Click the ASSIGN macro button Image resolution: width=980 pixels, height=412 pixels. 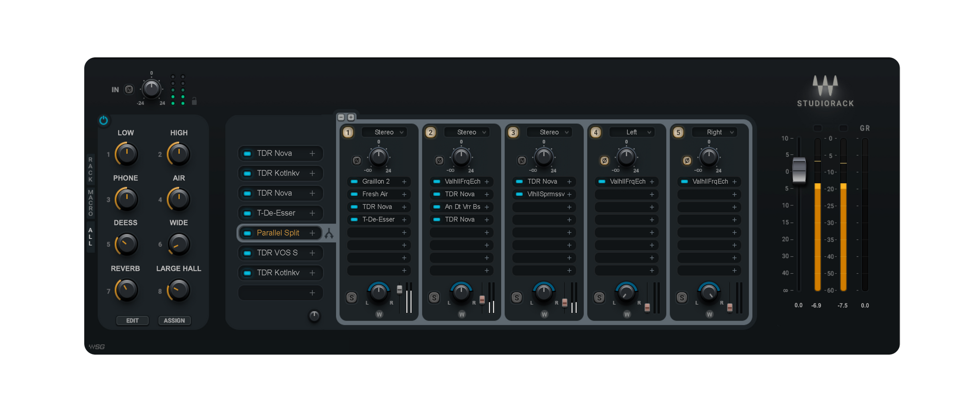pyautogui.click(x=174, y=321)
